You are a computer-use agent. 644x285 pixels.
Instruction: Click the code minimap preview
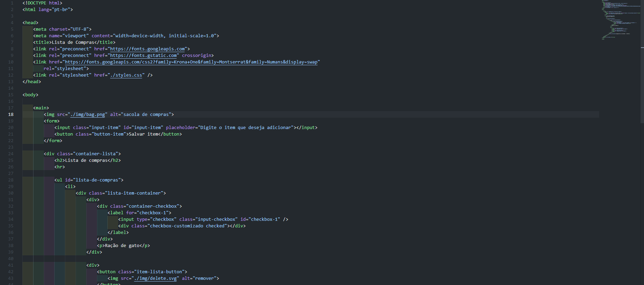point(621,20)
